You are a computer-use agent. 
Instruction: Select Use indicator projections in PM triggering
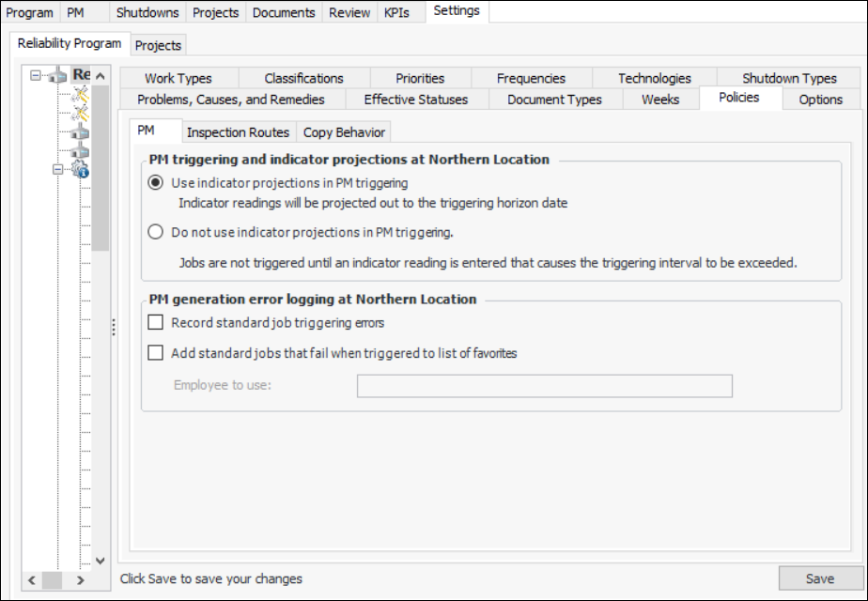156,182
